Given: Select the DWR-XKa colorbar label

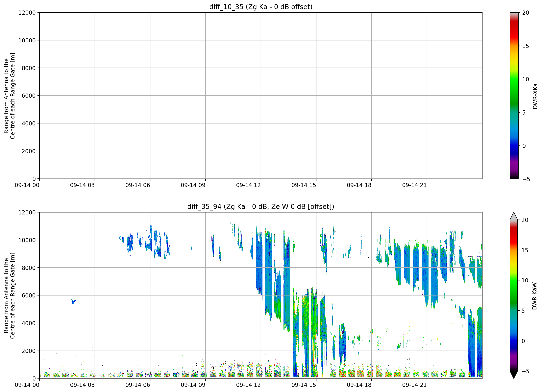Looking at the screenshot, I should pos(535,96).
